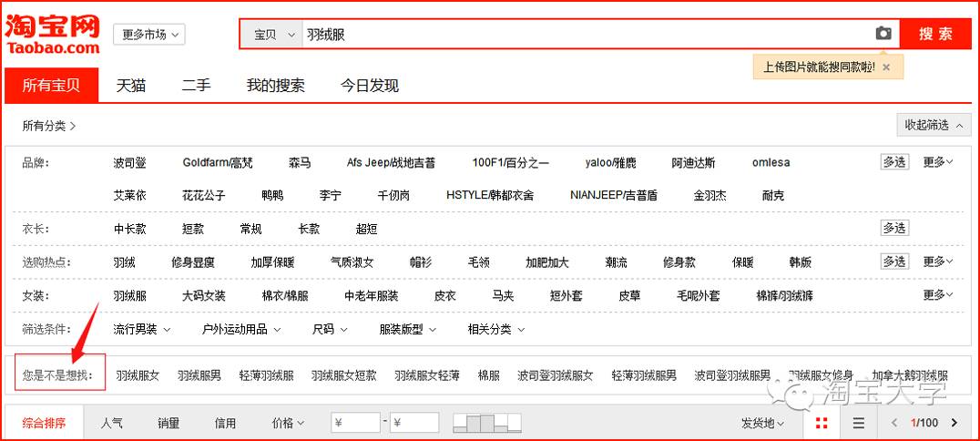Select 大码女装 category
The image size is (980, 441).
204,295
